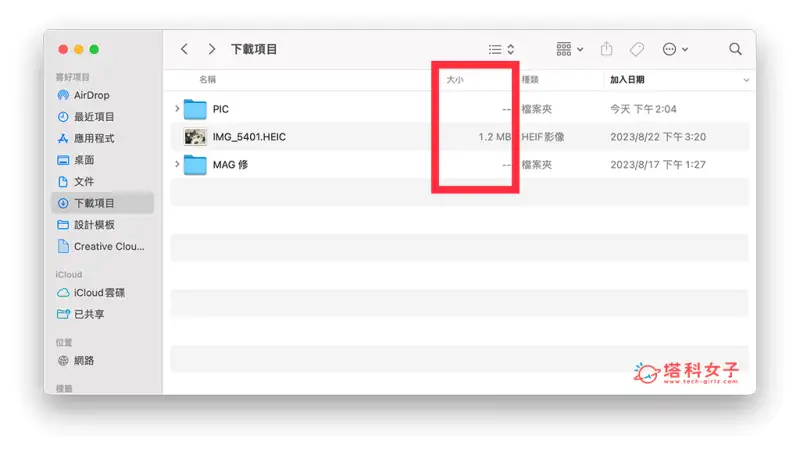Open Creative Cloud in the sidebar
Screen dimensions: 800x452
click(x=101, y=246)
